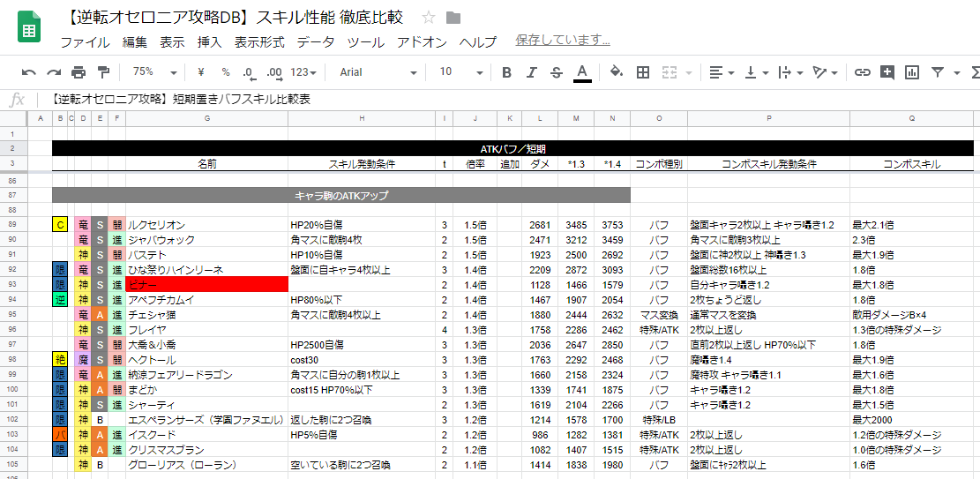Print the spreadsheet using printer icon
980x479 pixels.
[x=79, y=72]
